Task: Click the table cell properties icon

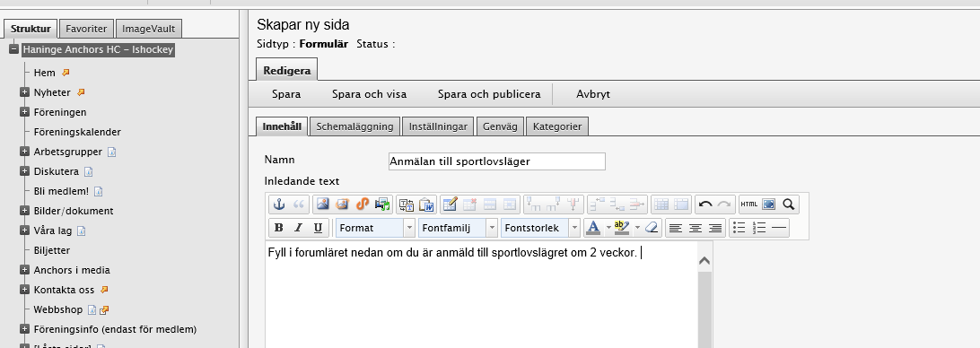Action: tap(510, 204)
